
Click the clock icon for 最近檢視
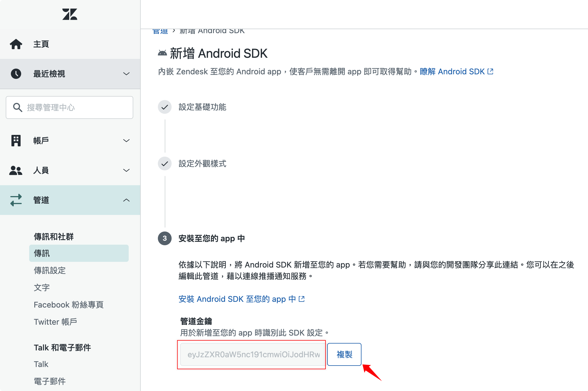coord(16,74)
